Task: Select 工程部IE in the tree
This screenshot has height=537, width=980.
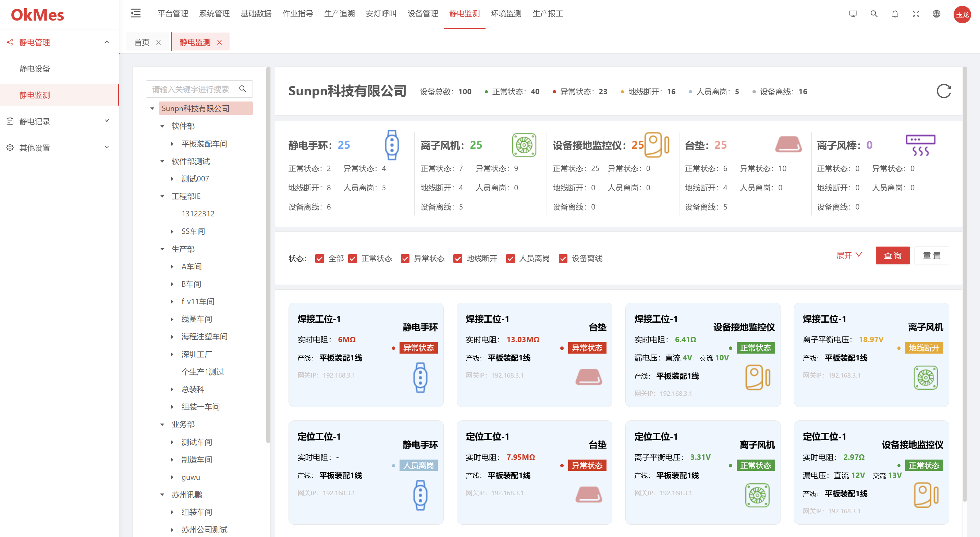Action: point(186,196)
